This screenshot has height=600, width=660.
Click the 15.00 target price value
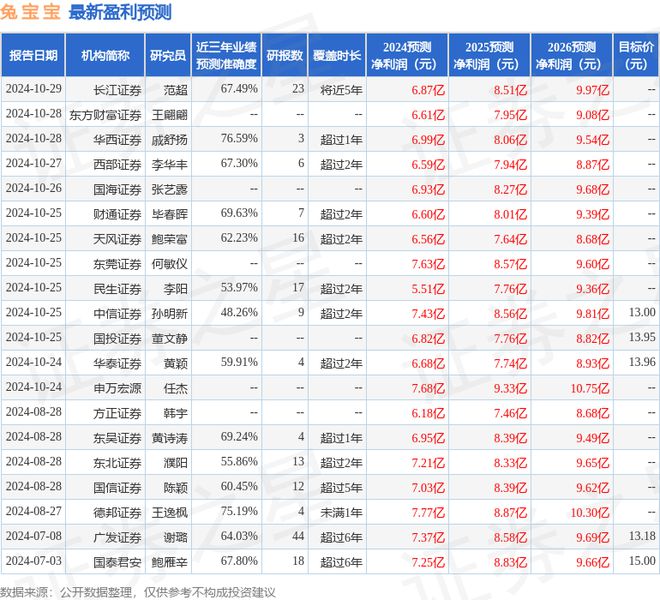(642, 560)
